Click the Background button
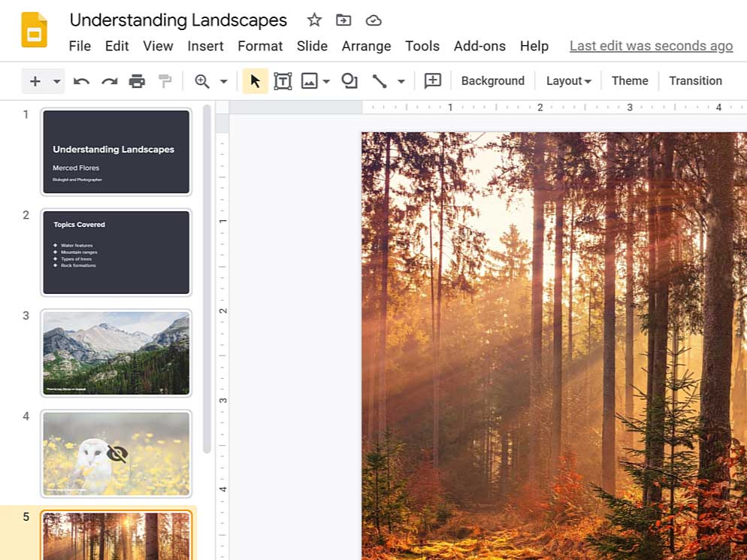The height and width of the screenshot is (560, 747). coord(492,80)
